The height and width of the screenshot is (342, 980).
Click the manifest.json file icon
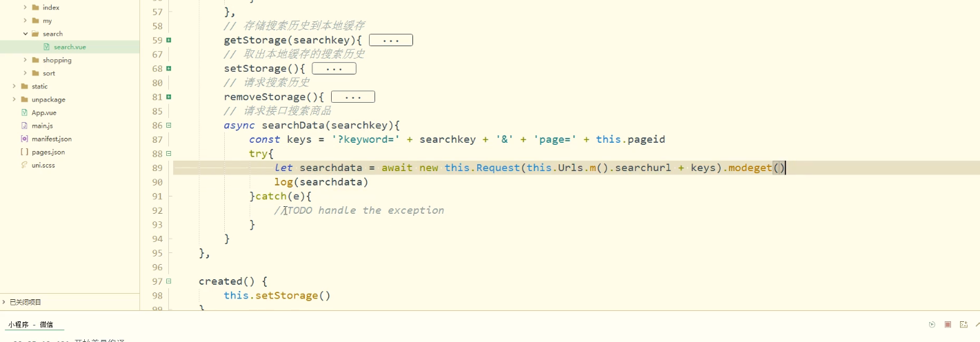[x=24, y=139]
